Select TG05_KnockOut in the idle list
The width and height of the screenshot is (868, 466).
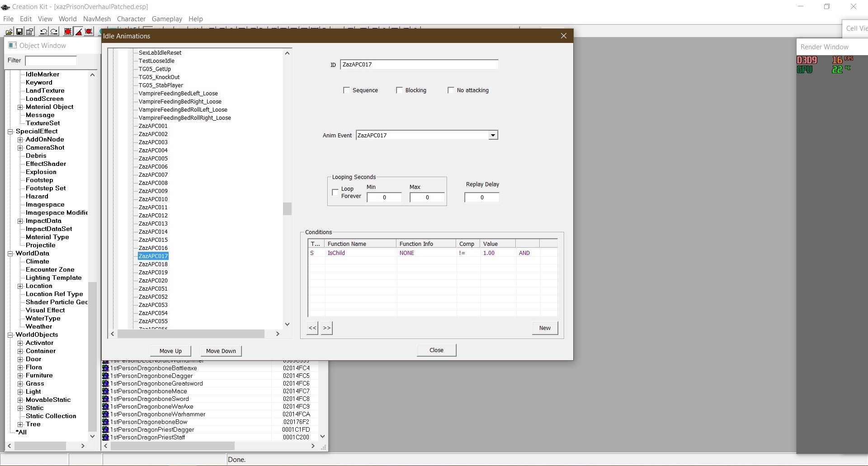coord(159,77)
